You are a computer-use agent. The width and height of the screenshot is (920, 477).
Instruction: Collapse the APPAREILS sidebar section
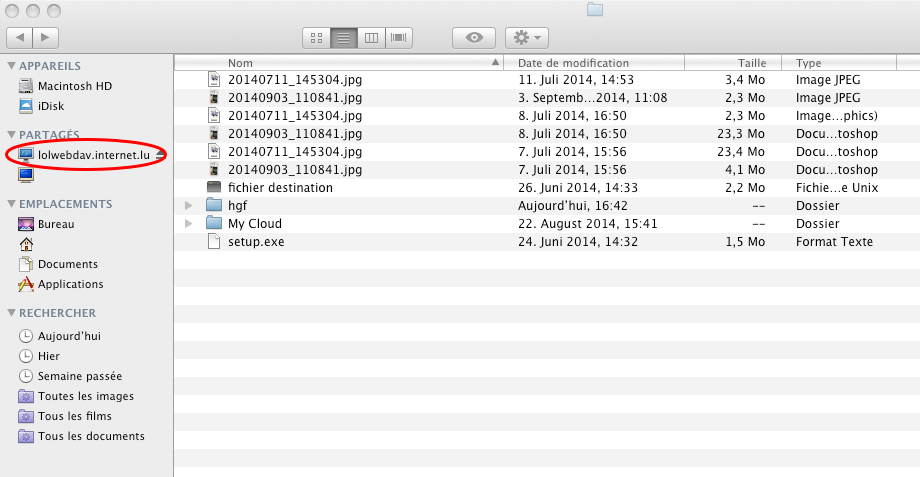pos(11,66)
